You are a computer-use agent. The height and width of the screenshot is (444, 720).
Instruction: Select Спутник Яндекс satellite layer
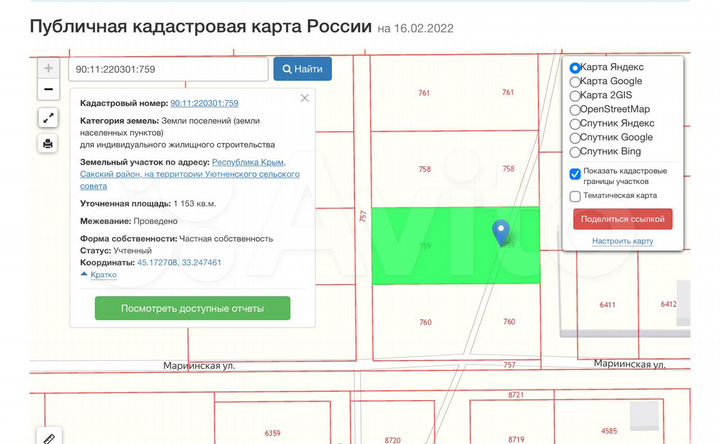tap(575, 124)
